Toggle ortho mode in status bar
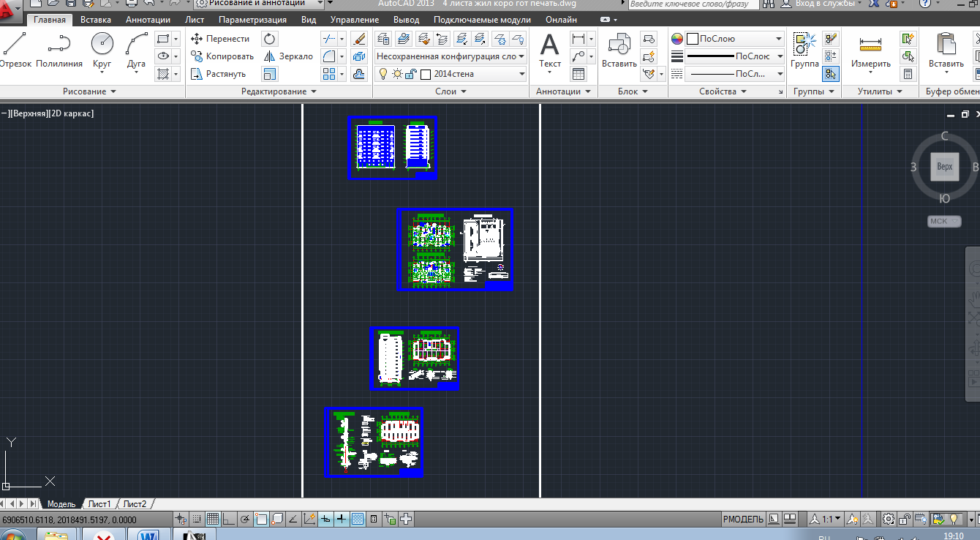The image size is (980, 540). 229,519
